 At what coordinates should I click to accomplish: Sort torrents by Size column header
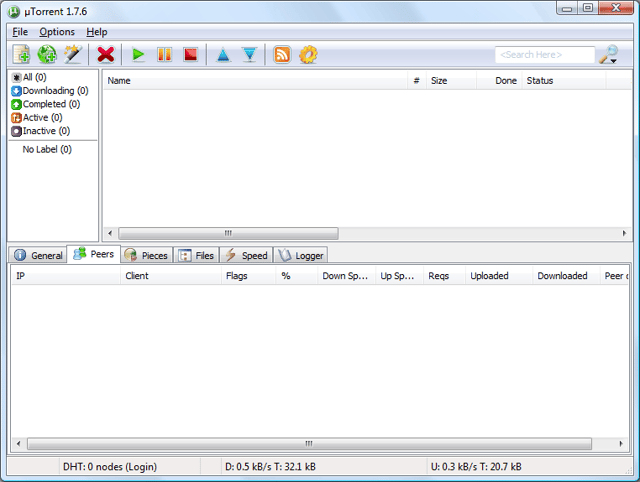point(451,81)
